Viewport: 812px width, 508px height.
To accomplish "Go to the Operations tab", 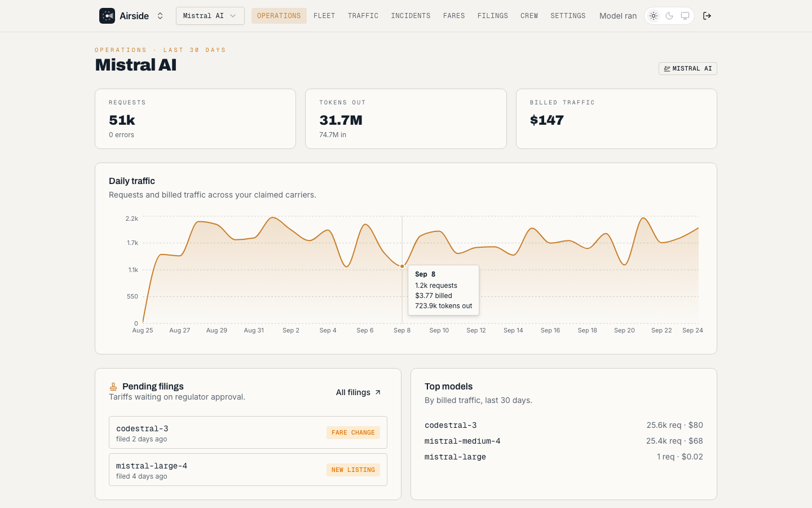I will [279, 16].
